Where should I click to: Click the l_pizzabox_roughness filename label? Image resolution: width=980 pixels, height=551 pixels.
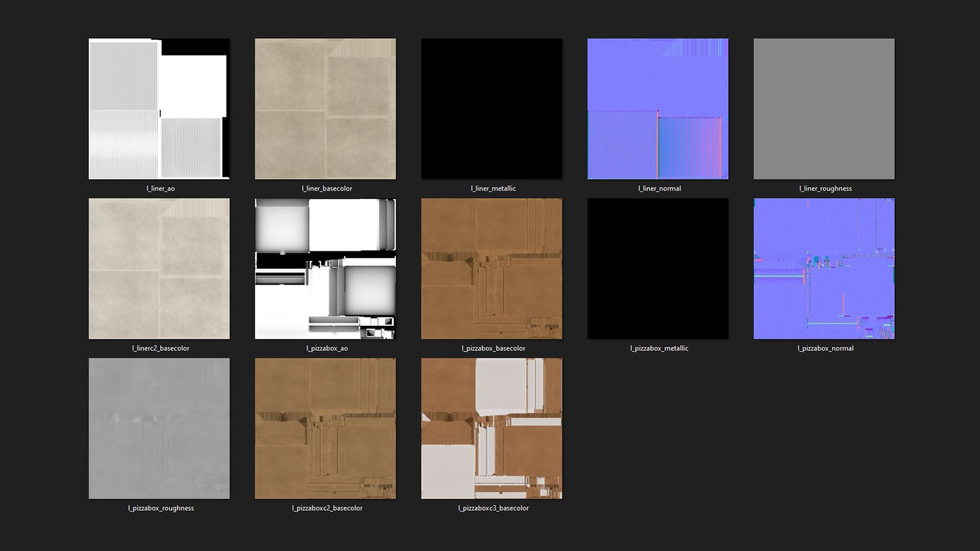[x=160, y=508]
